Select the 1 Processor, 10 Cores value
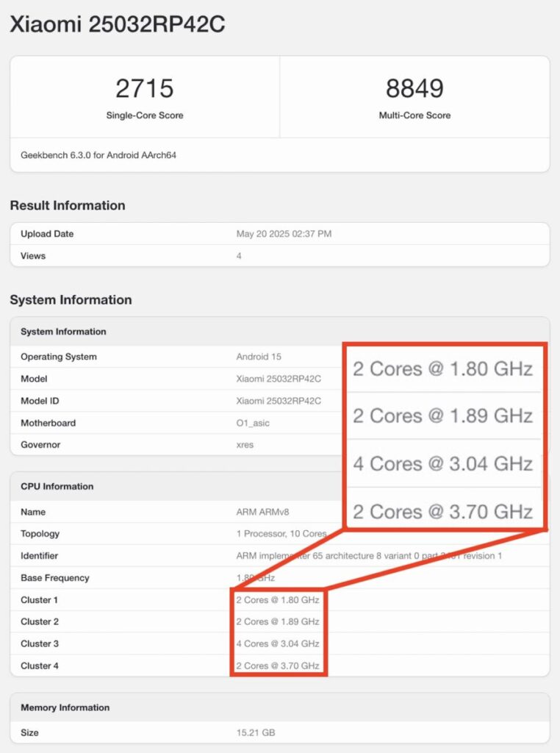Viewport: 560px width, 753px height. point(281,534)
